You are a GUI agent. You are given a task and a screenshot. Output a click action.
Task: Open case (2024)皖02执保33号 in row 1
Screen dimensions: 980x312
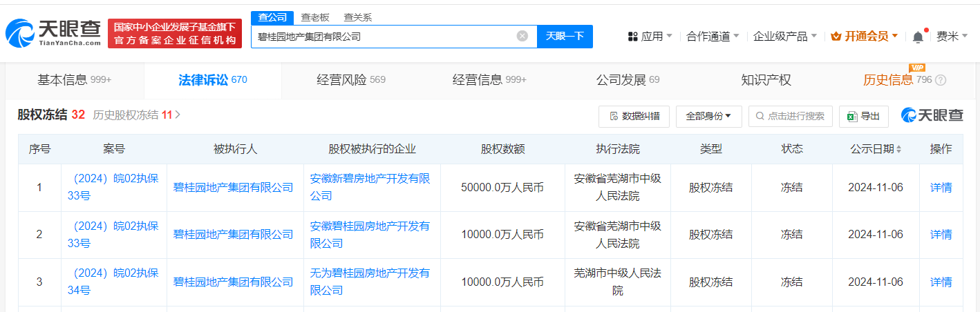point(114,187)
